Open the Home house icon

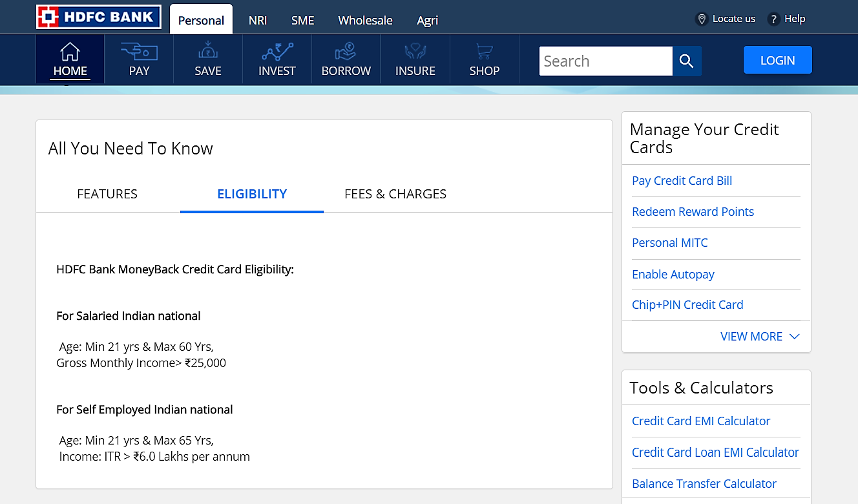tap(70, 52)
